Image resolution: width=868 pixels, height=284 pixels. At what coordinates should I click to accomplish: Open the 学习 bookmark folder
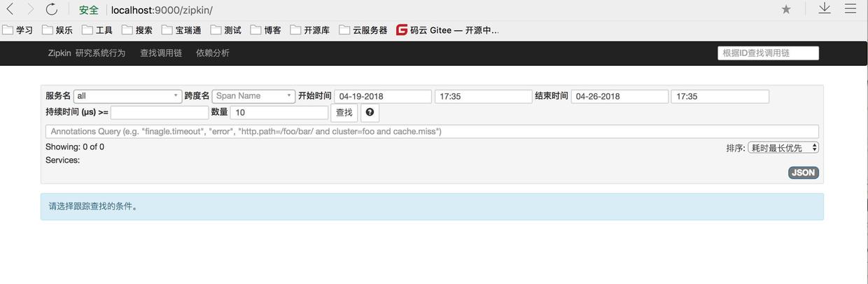point(17,30)
